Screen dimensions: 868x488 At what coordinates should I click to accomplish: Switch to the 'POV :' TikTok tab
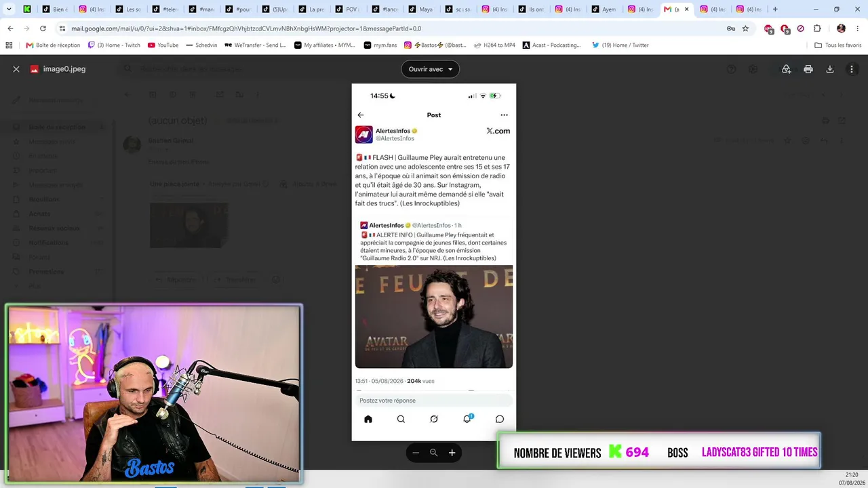click(348, 9)
